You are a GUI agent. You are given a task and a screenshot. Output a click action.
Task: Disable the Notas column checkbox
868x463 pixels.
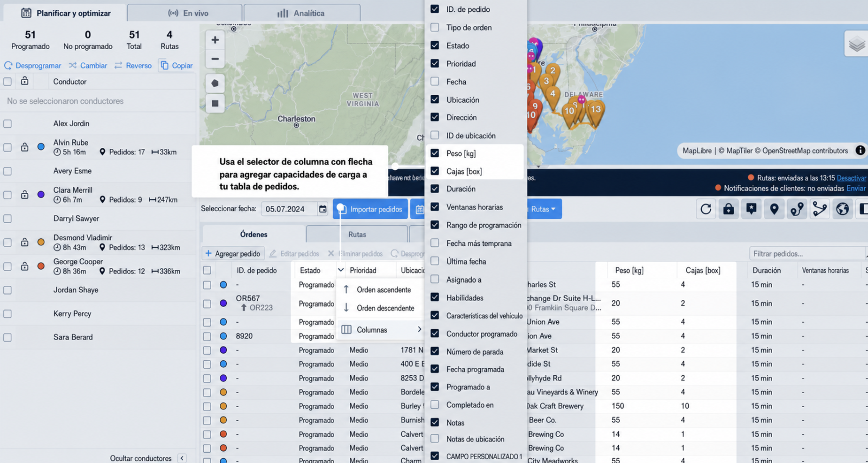(x=435, y=422)
